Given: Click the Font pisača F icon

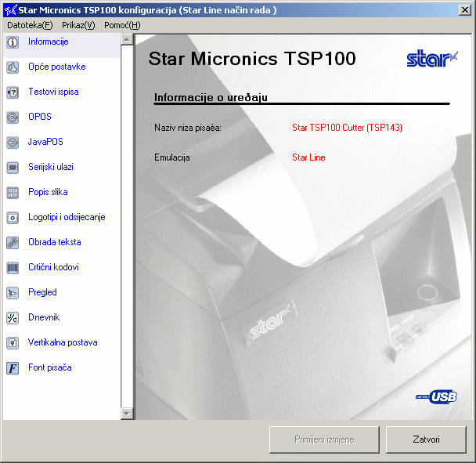Looking at the screenshot, I should (13, 368).
